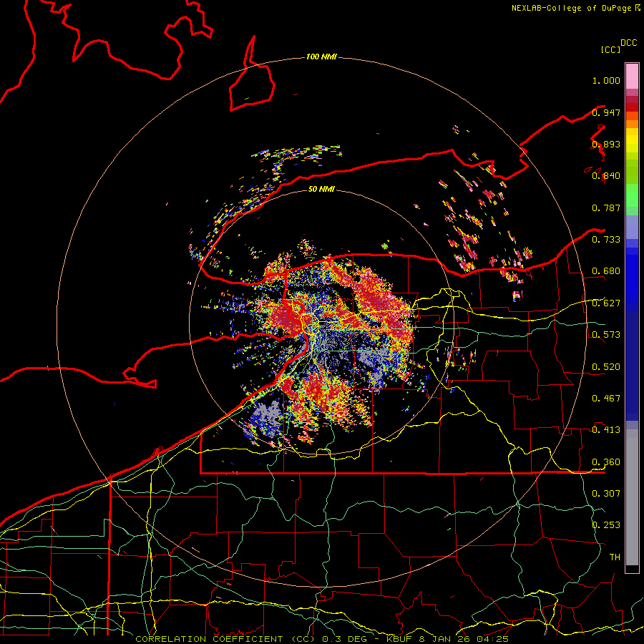
Task: Click the 100 NMI range ring label
Action: pyautogui.click(x=321, y=57)
